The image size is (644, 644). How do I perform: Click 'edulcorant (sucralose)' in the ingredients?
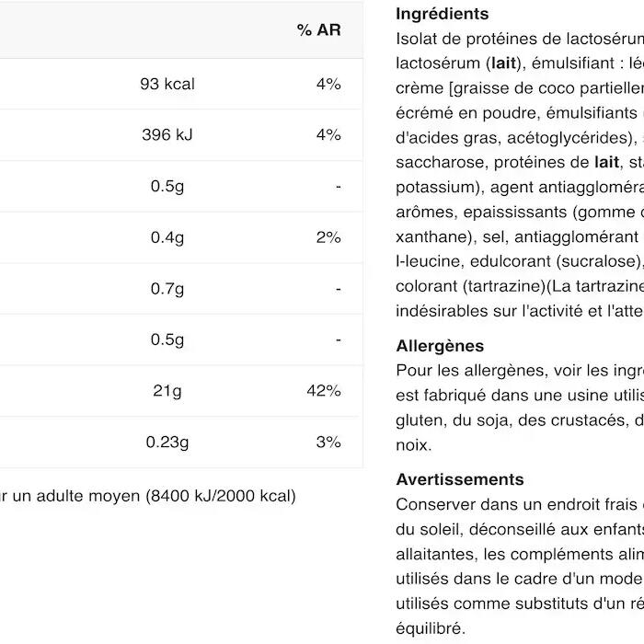[556, 261]
